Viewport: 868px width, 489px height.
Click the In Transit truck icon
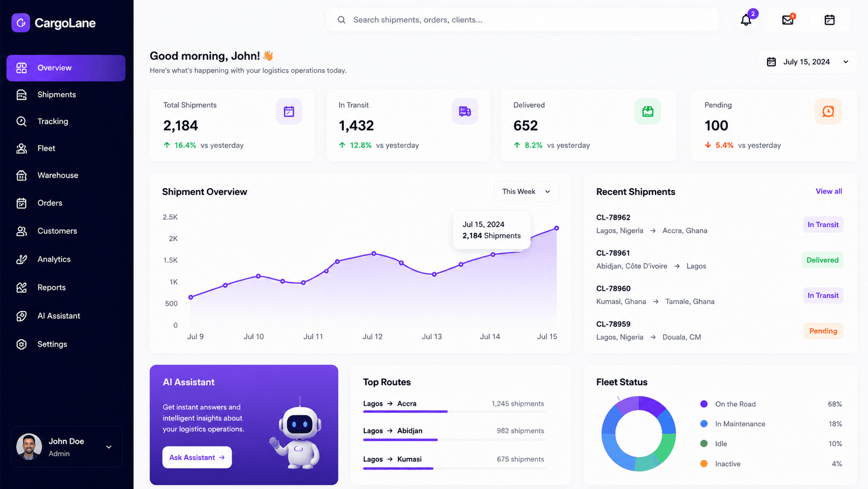pyautogui.click(x=465, y=111)
